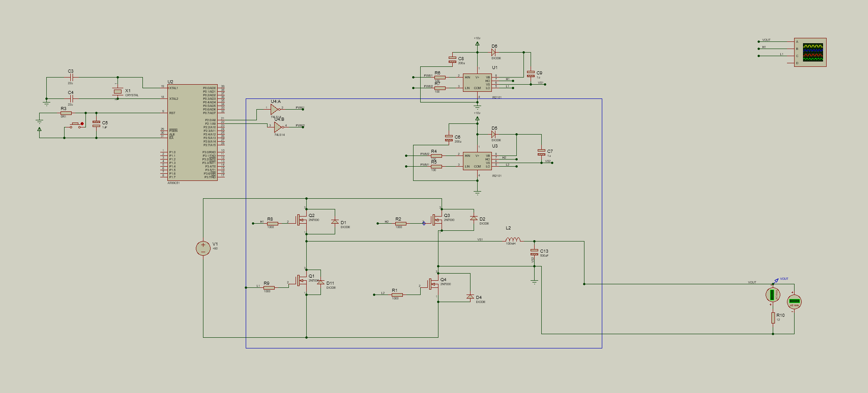The image size is (868, 393).
Task: Select inductor L2
Action: [513, 240]
